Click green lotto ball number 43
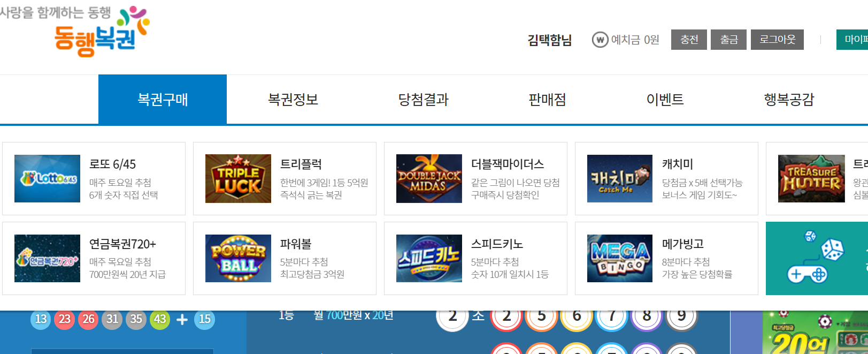 click(x=160, y=319)
